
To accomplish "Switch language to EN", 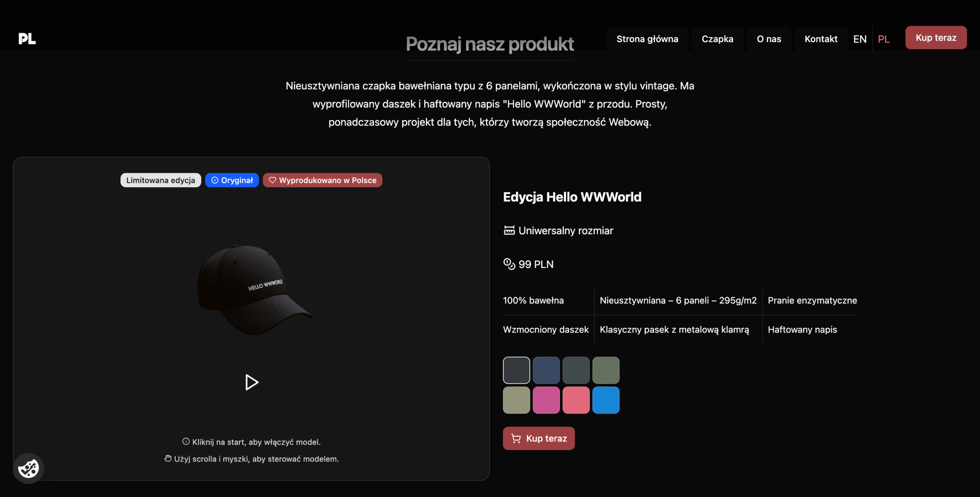I will 860,39.
